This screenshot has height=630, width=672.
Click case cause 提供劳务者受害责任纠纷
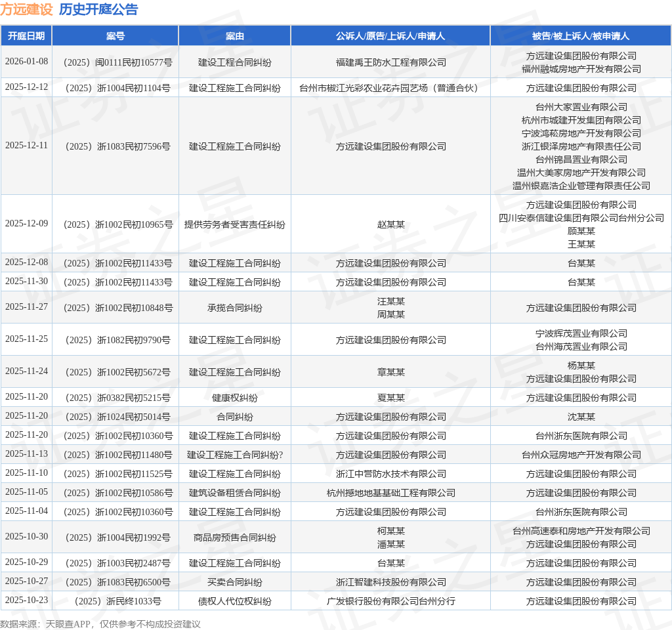[235, 224]
